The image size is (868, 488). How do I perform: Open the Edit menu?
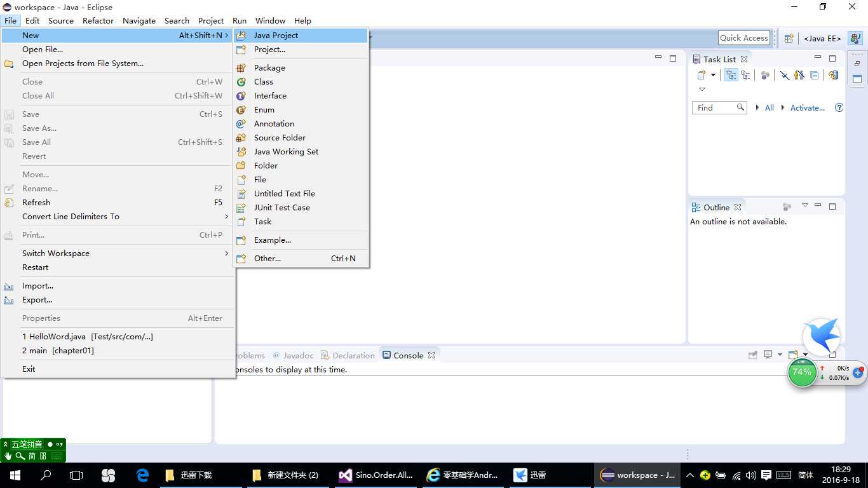pos(32,20)
